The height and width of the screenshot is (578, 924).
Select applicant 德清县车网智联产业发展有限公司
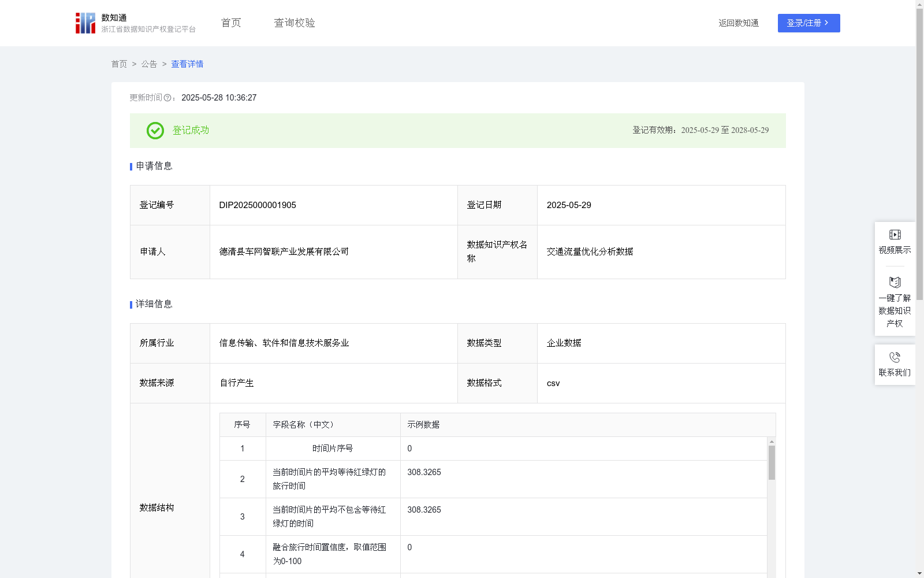(x=284, y=252)
